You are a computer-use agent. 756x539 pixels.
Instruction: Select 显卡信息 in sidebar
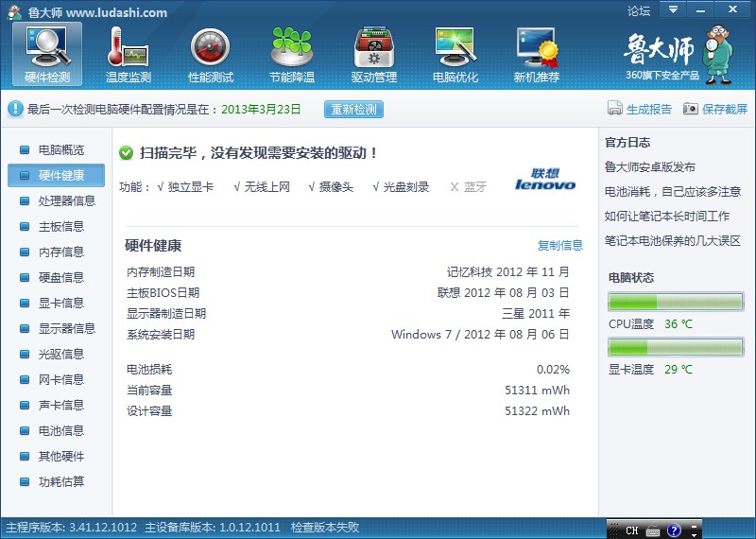[x=56, y=303]
